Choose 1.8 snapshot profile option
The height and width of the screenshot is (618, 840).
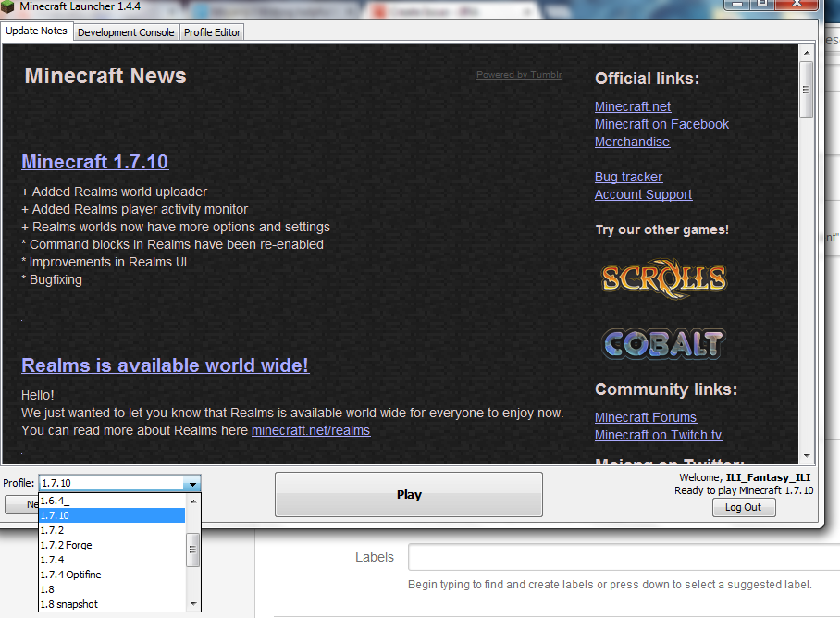tap(68, 604)
